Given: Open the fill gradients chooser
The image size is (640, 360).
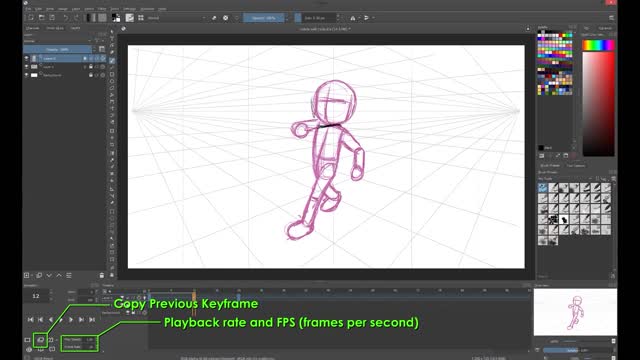Looking at the screenshot, I should (91, 18).
